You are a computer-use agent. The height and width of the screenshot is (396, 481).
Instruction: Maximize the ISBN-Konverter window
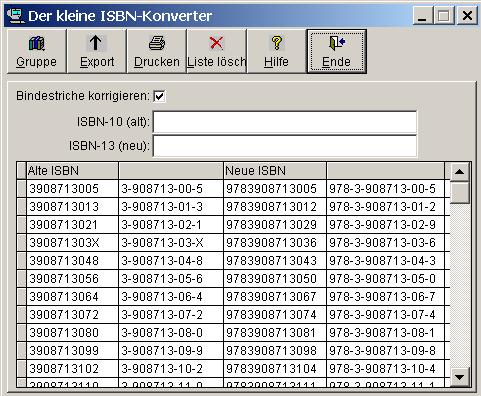pyautogui.click(x=444, y=16)
